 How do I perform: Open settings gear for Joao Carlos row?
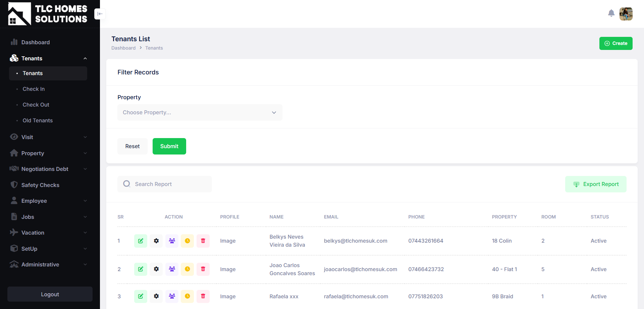tap(156, 269)
